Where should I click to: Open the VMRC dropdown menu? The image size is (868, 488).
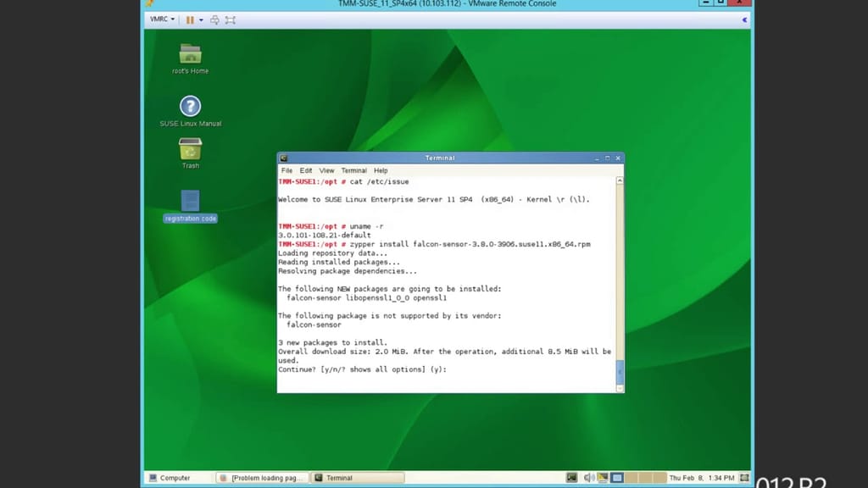[161, 19]
